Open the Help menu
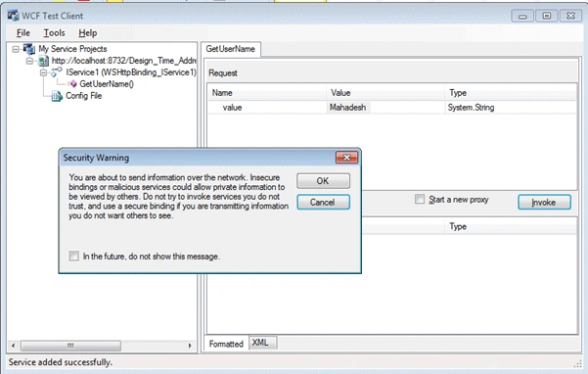The image size is (588, 374). coord(87,33)
